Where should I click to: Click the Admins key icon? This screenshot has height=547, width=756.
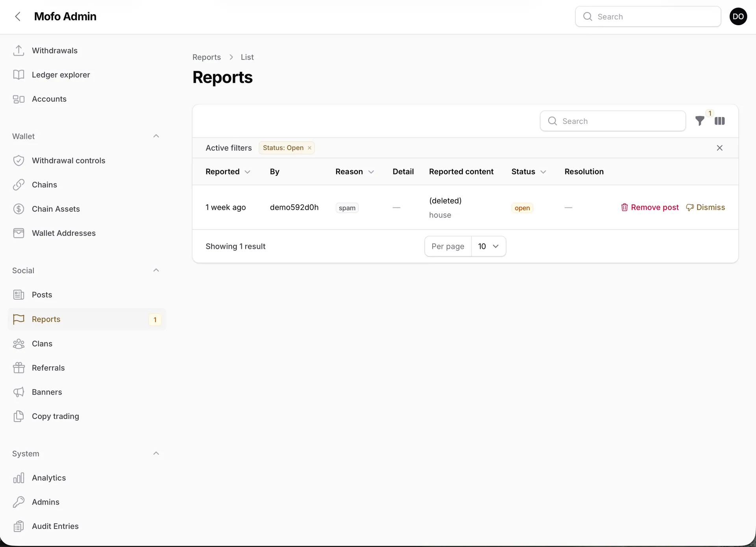pyautogui.click(x=19, y=502)
